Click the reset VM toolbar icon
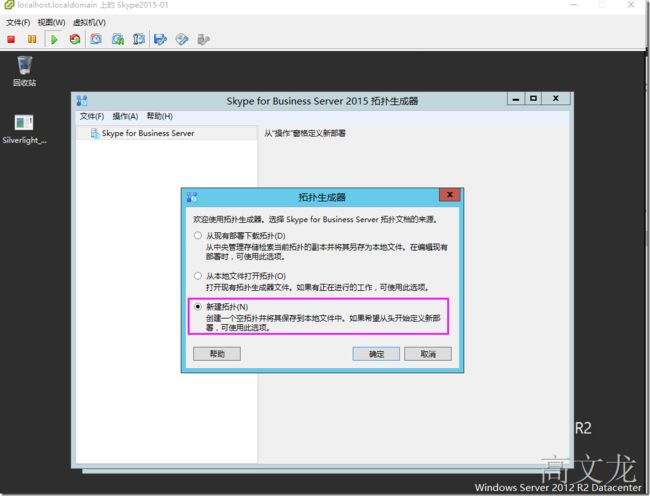Screen dimensions: 650x496 click(75, 39)
